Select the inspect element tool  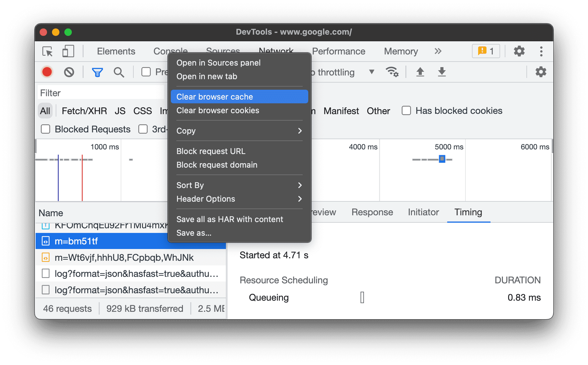point(47,51)
